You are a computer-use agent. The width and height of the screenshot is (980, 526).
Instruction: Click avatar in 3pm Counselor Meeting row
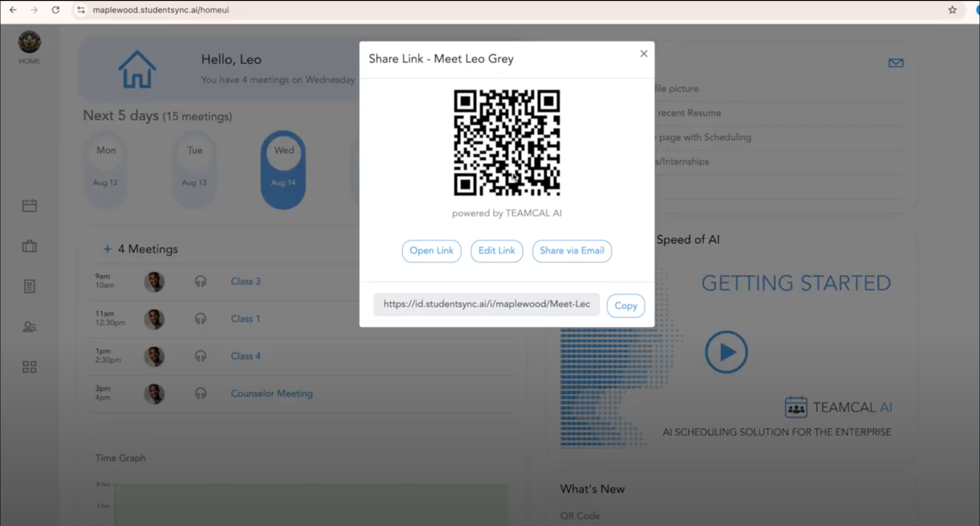coord(154,394)
